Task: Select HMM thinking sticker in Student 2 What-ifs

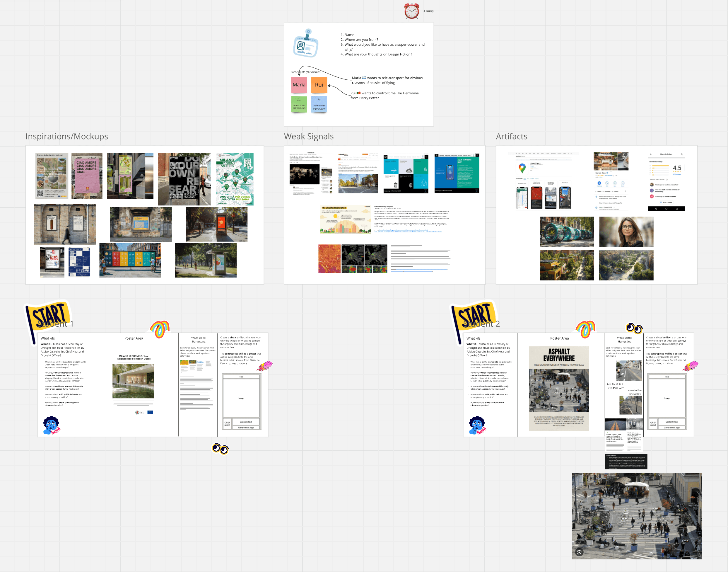Action: [x=477, y=425]
